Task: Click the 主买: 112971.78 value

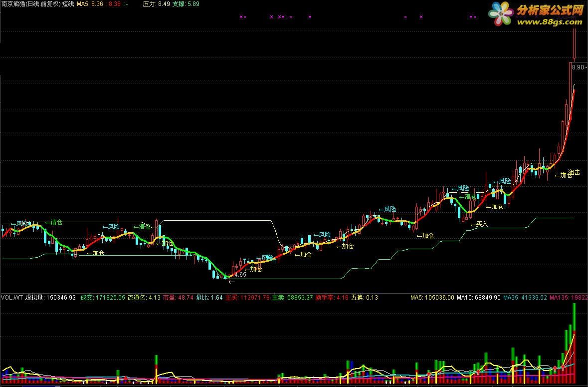Action: coord(247,297)
